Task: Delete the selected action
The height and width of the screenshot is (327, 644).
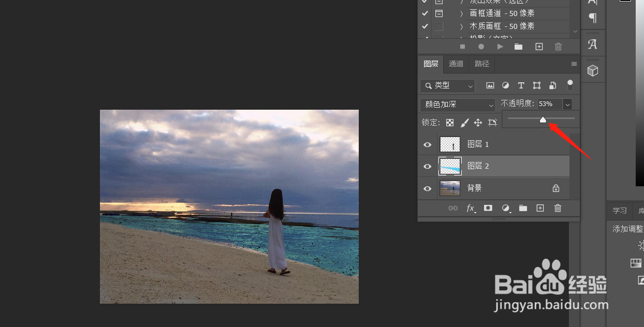Action: click(558, 47)
